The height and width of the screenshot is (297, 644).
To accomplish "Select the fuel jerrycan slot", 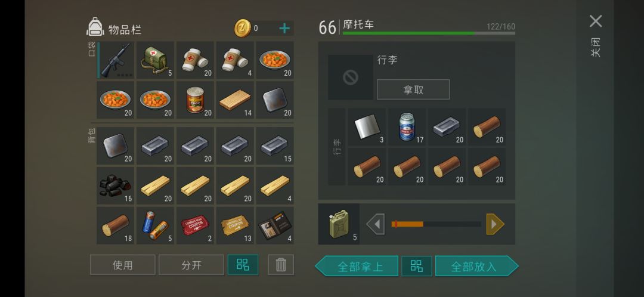I will click(339, 224).
